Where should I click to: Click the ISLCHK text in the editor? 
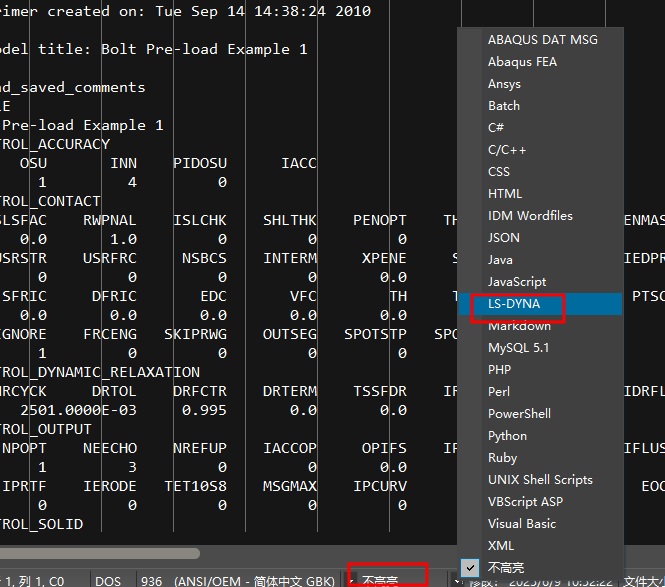click(x=200, y=221)
